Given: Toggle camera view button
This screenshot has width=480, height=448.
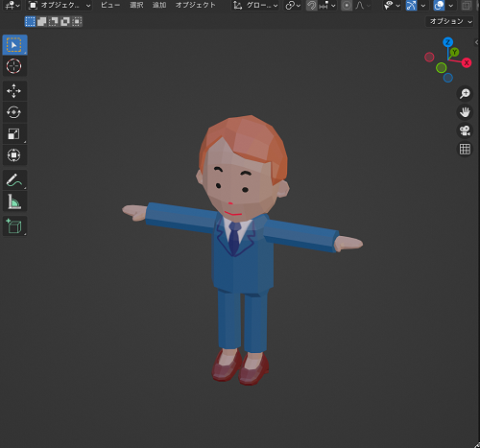Looking at the screenshot, I should 465,130.
